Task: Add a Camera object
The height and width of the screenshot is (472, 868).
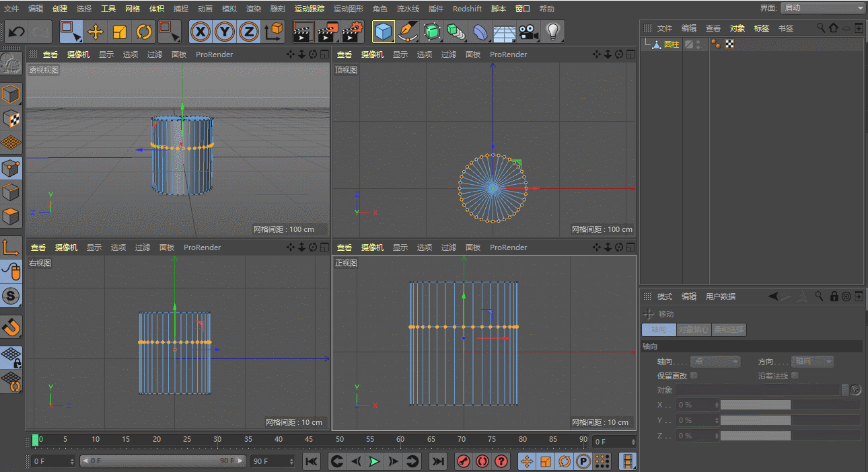Action: [x=529, y=32]
